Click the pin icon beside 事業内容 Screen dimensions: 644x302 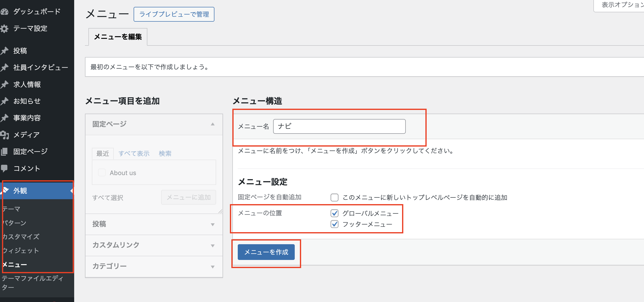click(x=4, y=118)
